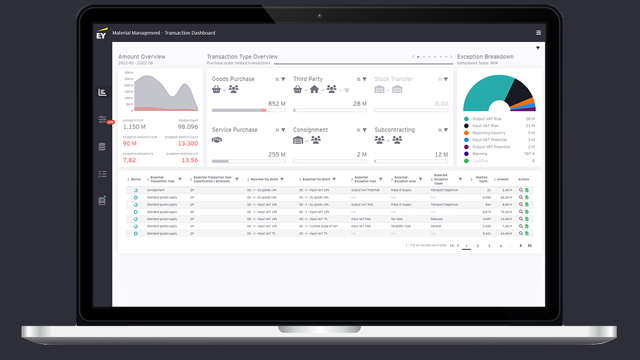Click the Goods Purchase progress bar
Image resolution: width=640 pixels, height=360 pixels.
[249, 110]
